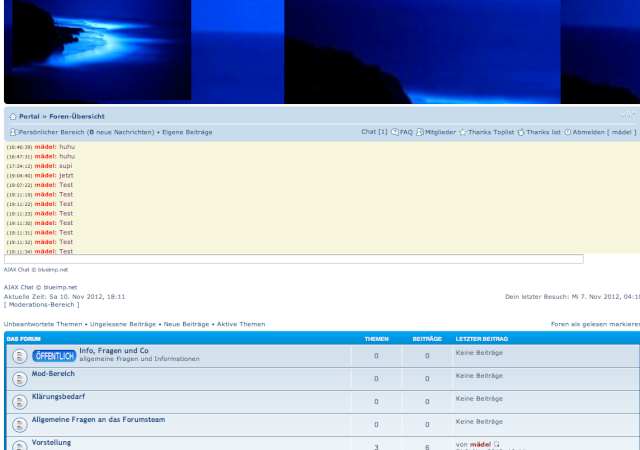640x450 pixels.
Task: Open the Vorstellung forum
Action: pyautogui.click(x=51, y=443)
